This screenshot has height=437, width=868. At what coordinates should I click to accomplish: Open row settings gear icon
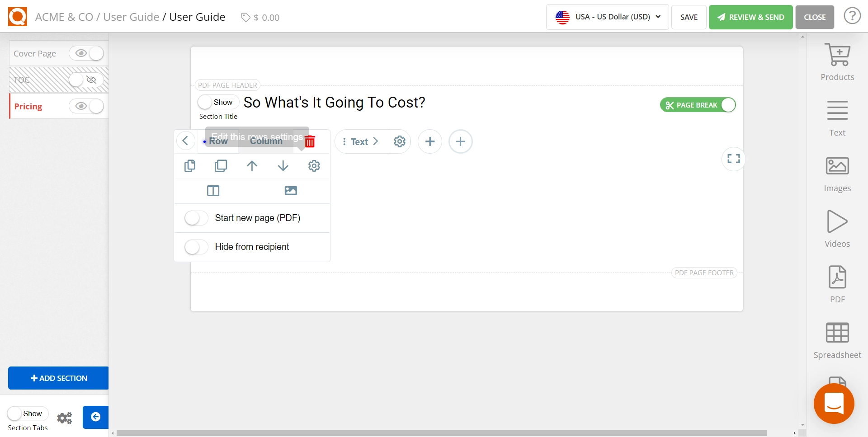314,166
